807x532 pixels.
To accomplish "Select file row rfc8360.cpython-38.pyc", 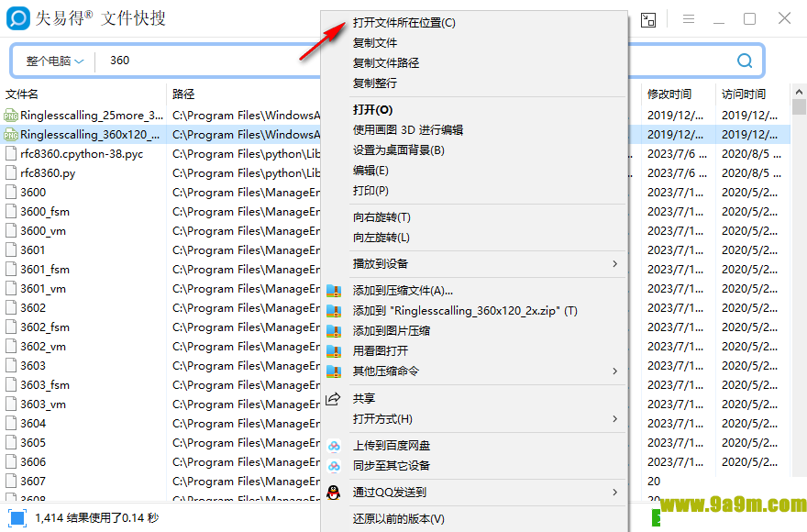I will tap(395, 154).
